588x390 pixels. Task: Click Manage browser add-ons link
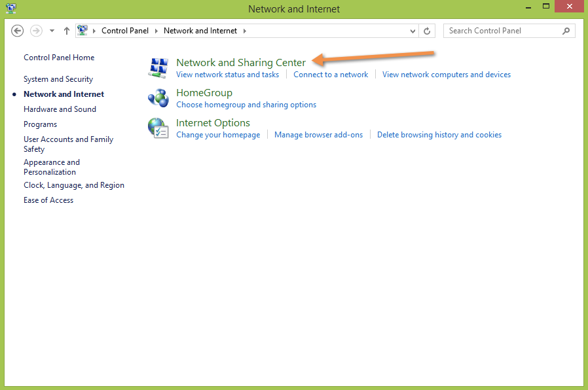(318, 135)
